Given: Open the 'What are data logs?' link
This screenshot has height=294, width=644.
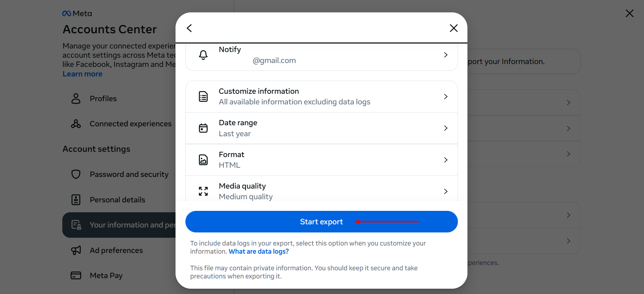Looking at the screenshot, I should coord(259,252).
